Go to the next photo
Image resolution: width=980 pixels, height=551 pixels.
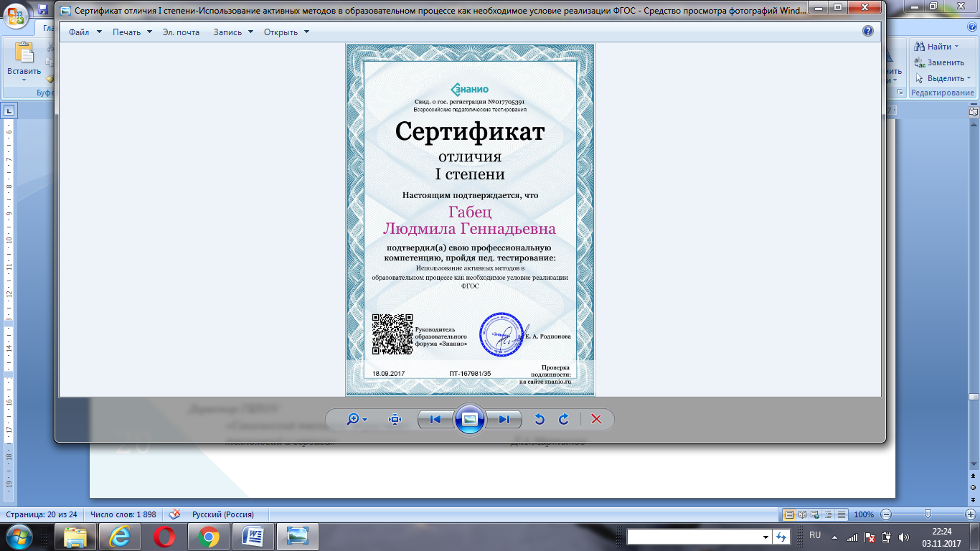click(x=504, y=419)
